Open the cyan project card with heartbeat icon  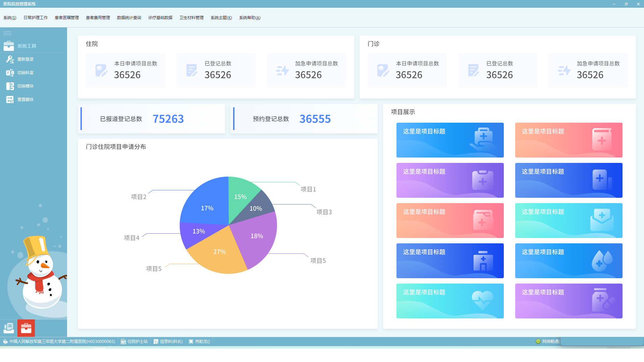(450, 301)
